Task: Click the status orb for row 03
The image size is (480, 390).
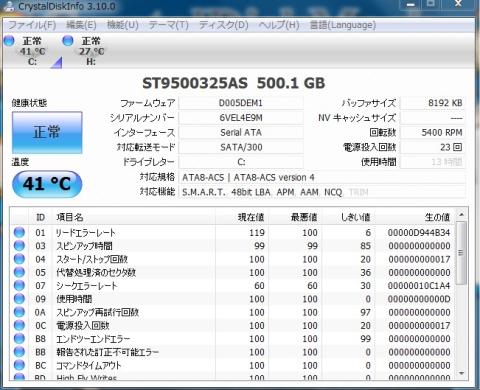Action: click(x=19, y=246)
